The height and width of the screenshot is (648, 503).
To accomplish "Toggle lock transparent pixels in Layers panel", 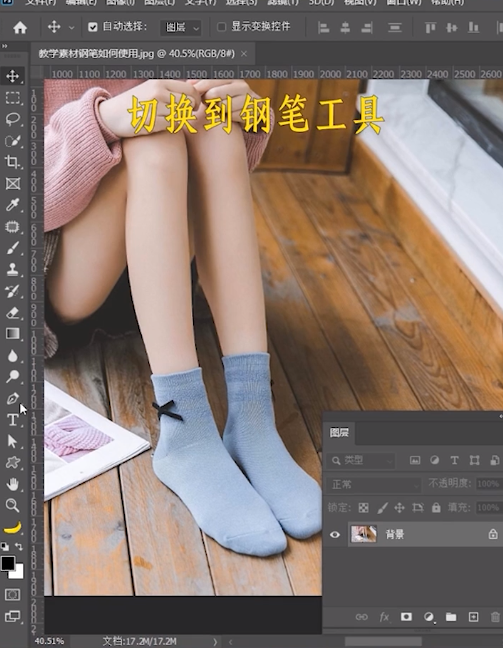I will pos(363,508).
